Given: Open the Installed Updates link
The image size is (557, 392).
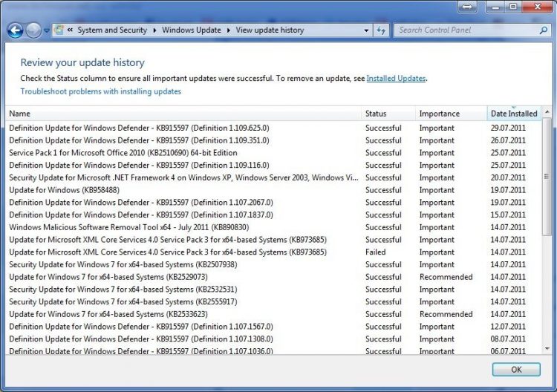Looking at the screenshot, I should (396, 79).
